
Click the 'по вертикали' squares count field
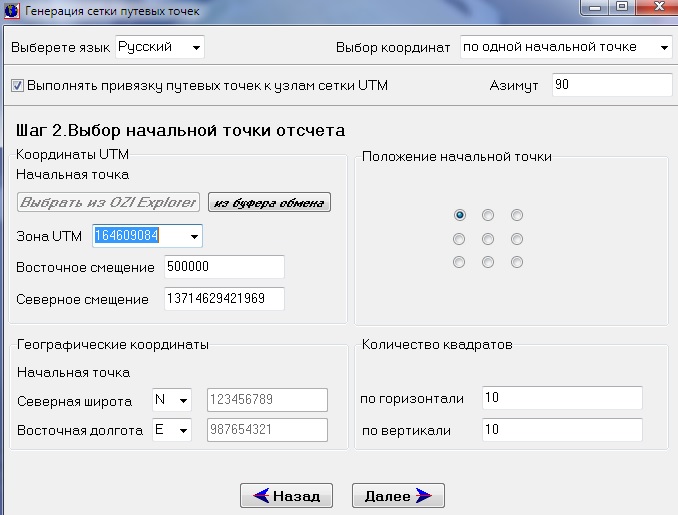click(560, 430)
